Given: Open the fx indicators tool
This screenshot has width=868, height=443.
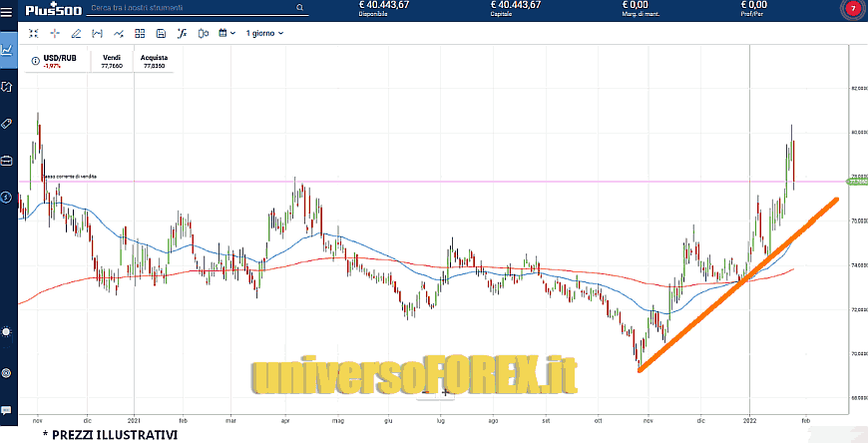Looking at the screenshot, I should [x=182, y=33].
